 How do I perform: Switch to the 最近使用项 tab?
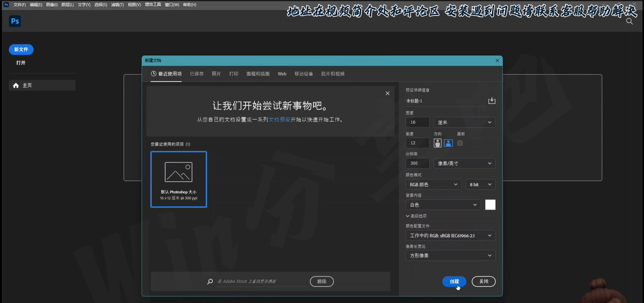pyautogui.click(x=166, y=74)
